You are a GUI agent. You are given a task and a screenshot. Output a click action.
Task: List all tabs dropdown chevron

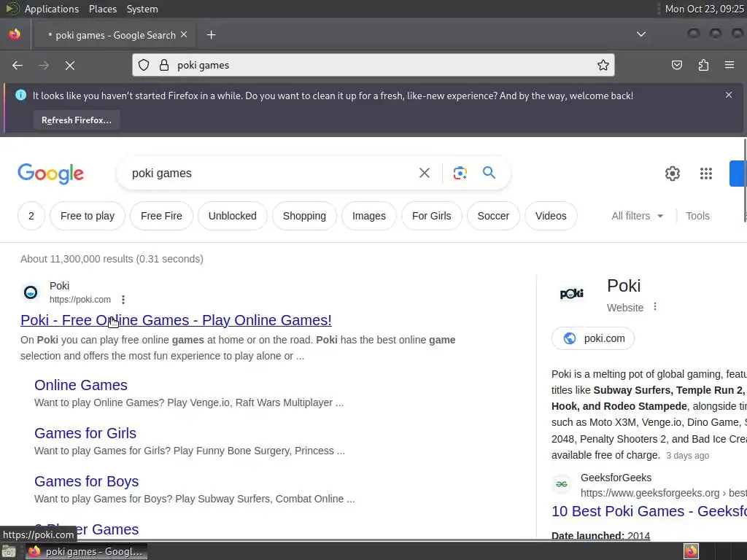[x=641, y=34]
